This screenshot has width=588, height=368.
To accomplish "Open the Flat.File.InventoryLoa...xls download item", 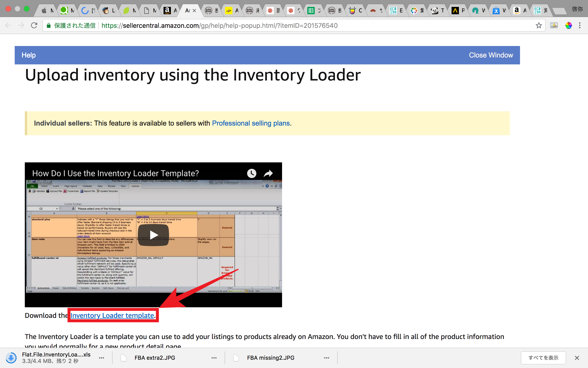I will [x=56, y=357].
